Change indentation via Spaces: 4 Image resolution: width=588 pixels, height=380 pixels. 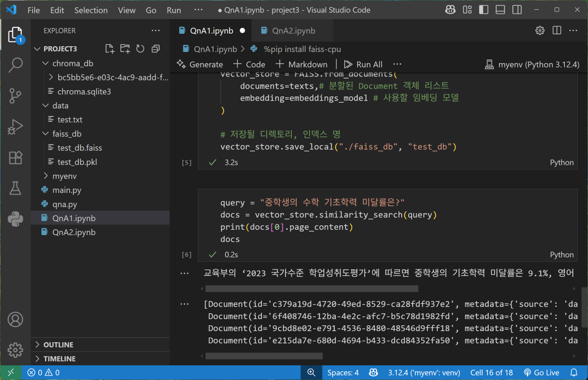tap(343, 373)
